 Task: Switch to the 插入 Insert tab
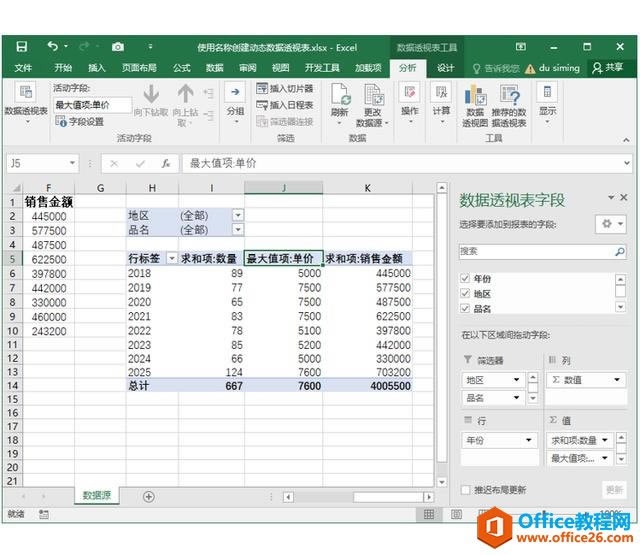coord(97,68)
